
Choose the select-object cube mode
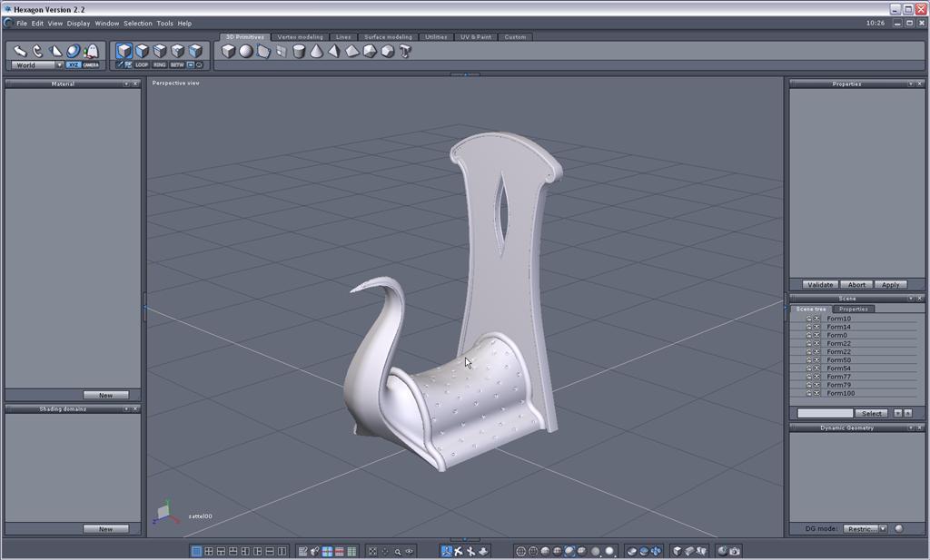coord(124,51)
